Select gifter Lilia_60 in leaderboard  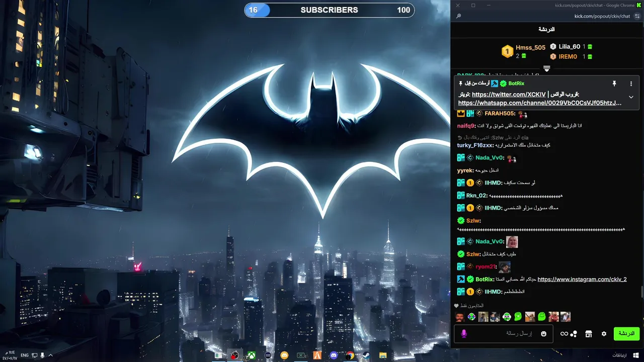tap(569, 46)
